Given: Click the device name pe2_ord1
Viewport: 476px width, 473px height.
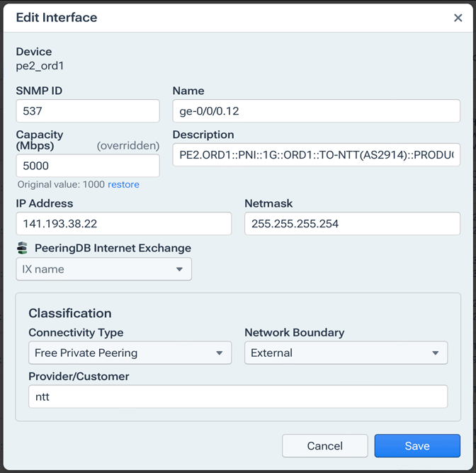Looking at the screenshot, I should pos(40,66).
